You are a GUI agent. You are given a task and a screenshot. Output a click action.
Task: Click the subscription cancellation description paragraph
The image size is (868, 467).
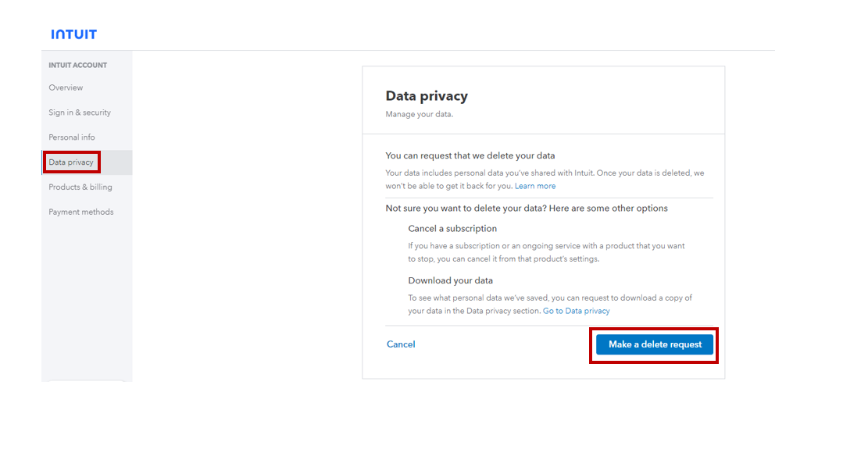[x=545, y=252]
